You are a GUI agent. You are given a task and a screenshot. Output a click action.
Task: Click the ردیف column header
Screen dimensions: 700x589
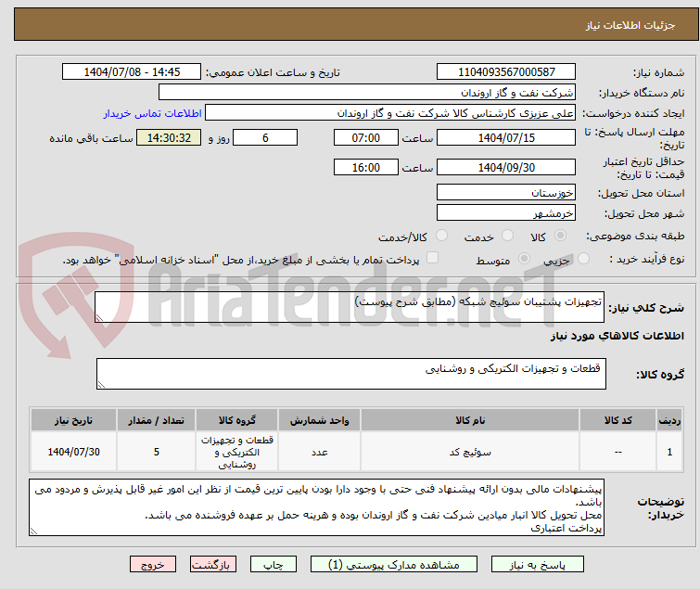click(669, 420)
